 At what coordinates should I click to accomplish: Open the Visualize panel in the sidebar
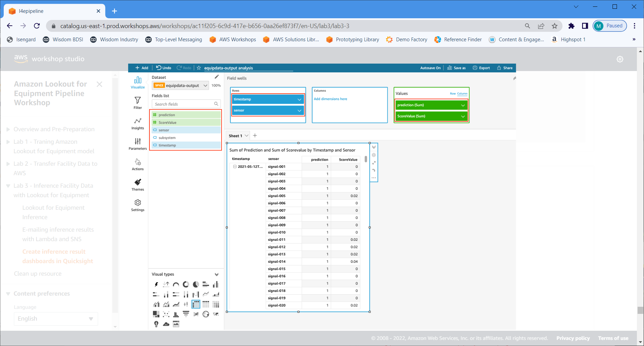tap(138, 83)
